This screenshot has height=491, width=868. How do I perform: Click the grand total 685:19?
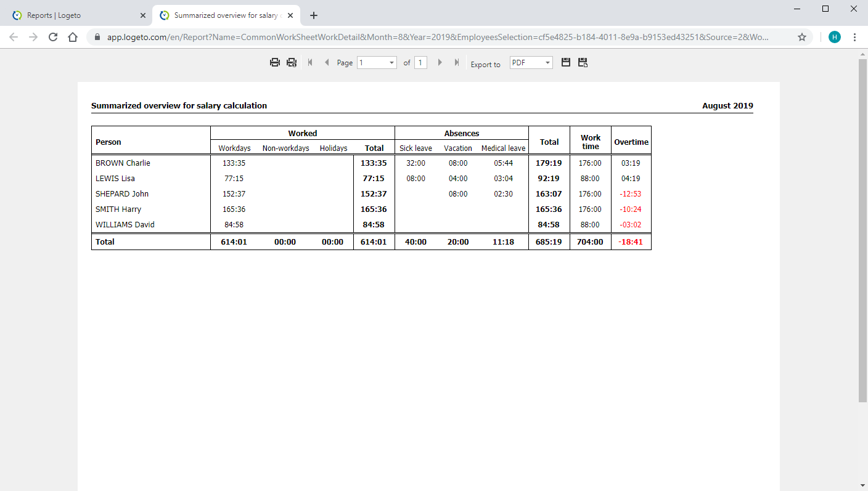tap(549, 242)
